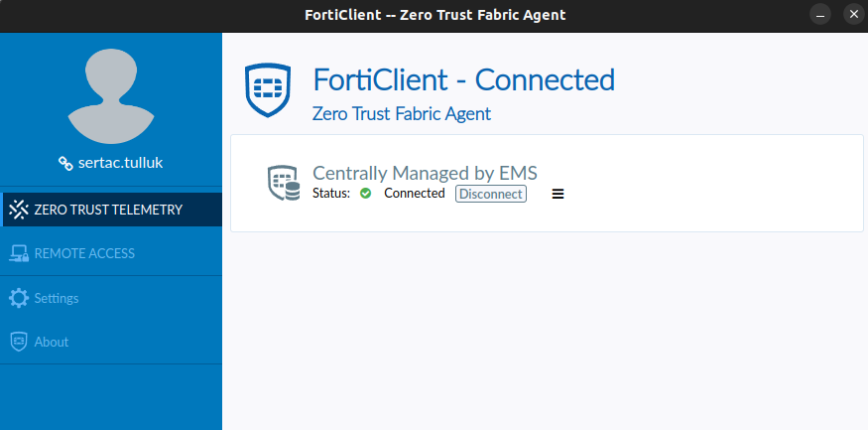Click the Centrally Managed by EMS heading

(425, 173)
